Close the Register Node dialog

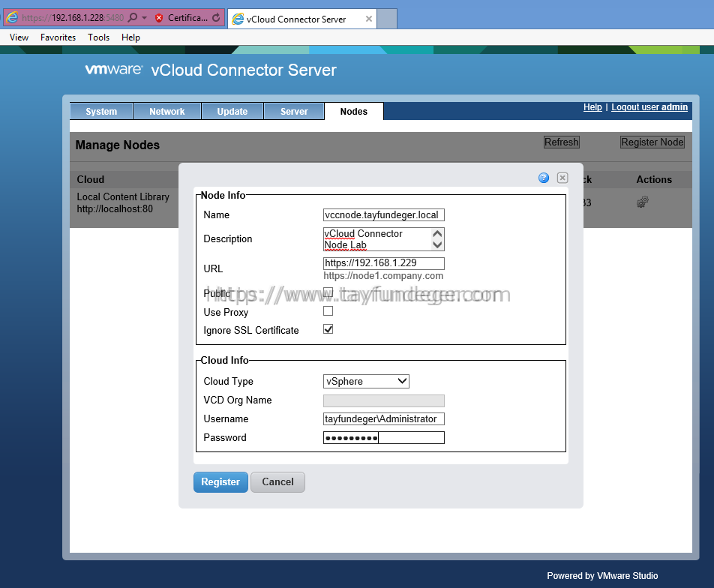tap(562, 178)
